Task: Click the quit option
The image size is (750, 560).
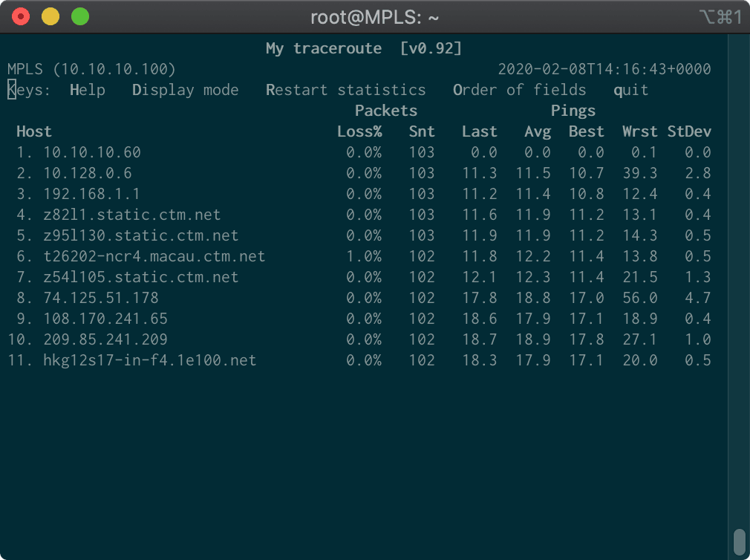Action: tap(630, 91)
